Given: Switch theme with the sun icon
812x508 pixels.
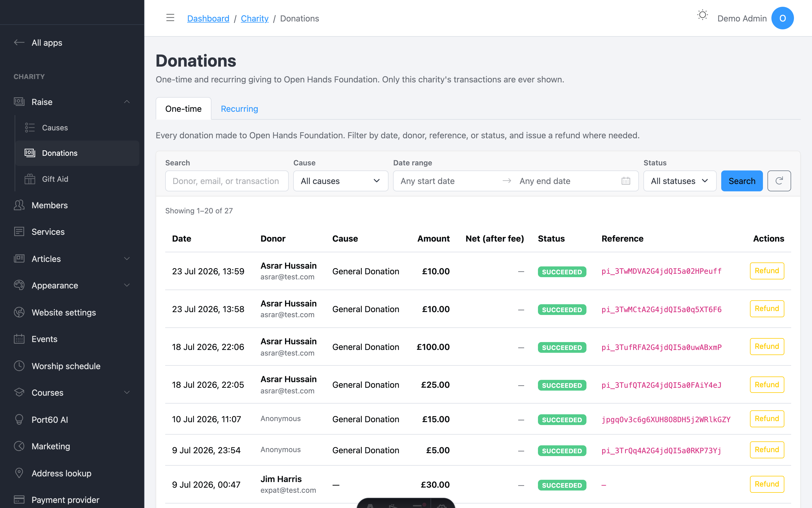Looking at the screenshot, I should pyautogui.click(x=702, y=15).
